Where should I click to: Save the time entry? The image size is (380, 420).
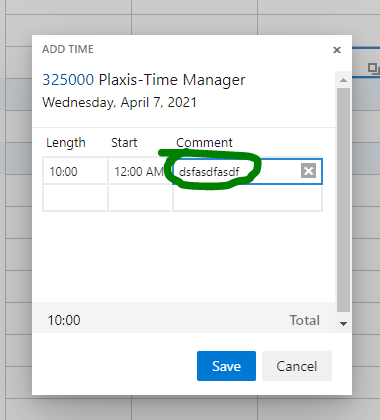[x=226, y=366]
